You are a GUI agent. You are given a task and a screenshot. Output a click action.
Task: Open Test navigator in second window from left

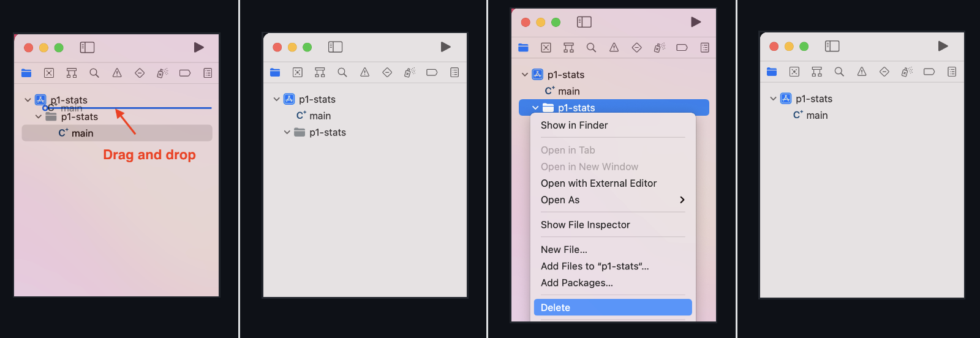[x=387, y=72]
